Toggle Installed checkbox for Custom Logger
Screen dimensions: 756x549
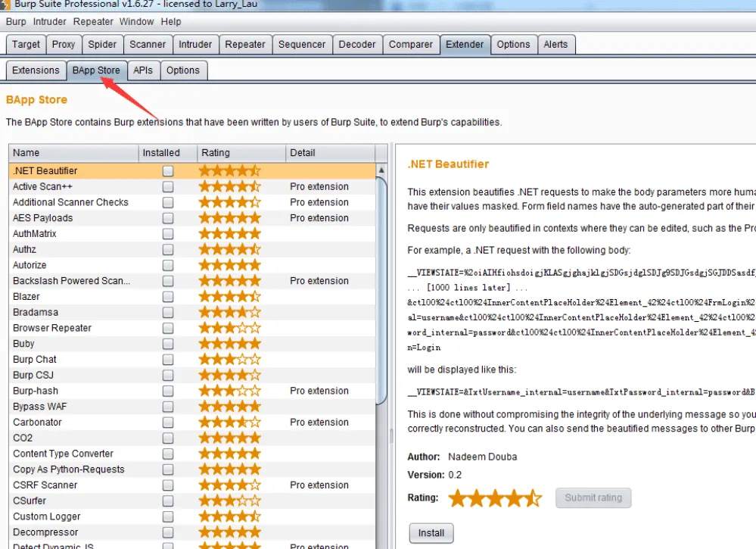(x=168, y=516)
